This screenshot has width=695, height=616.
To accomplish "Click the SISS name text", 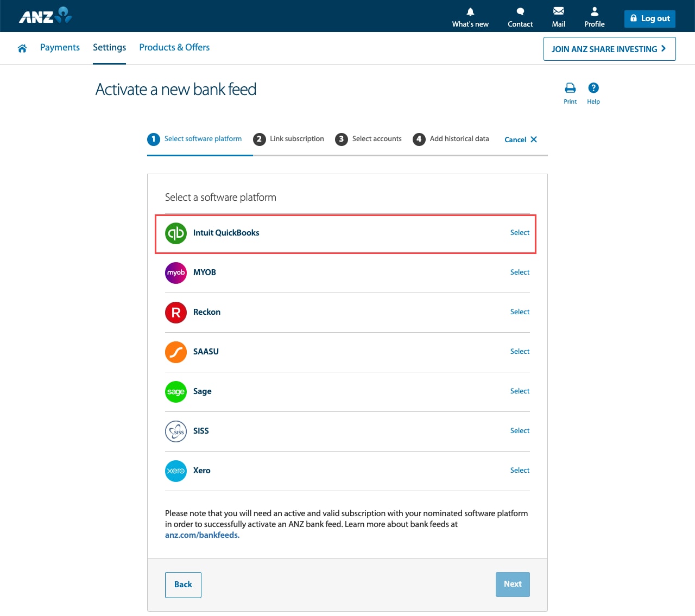I will (201, 431).
